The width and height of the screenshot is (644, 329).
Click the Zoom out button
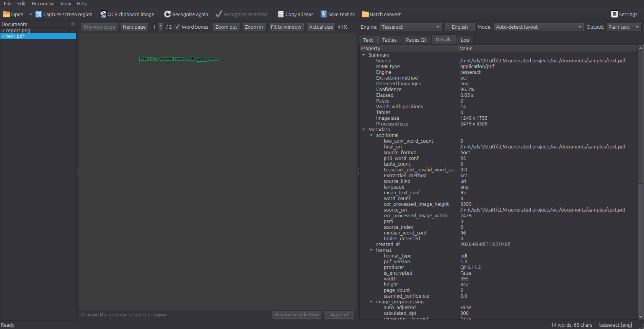pyautogui.click(x=226, y=27)
